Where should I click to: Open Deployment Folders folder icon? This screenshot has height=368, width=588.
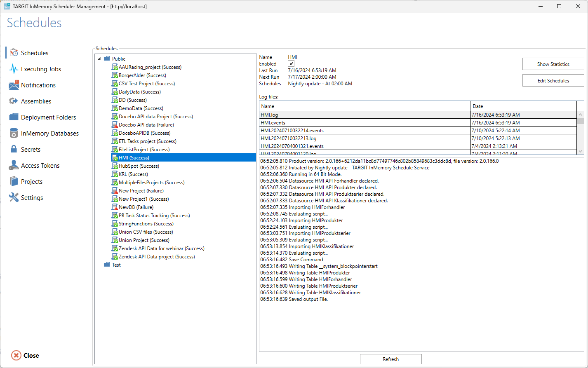[x=14, y=117]
